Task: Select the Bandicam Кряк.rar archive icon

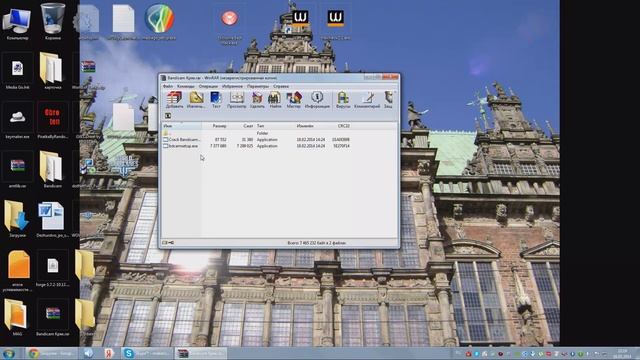Action: (x=53, y=318)
